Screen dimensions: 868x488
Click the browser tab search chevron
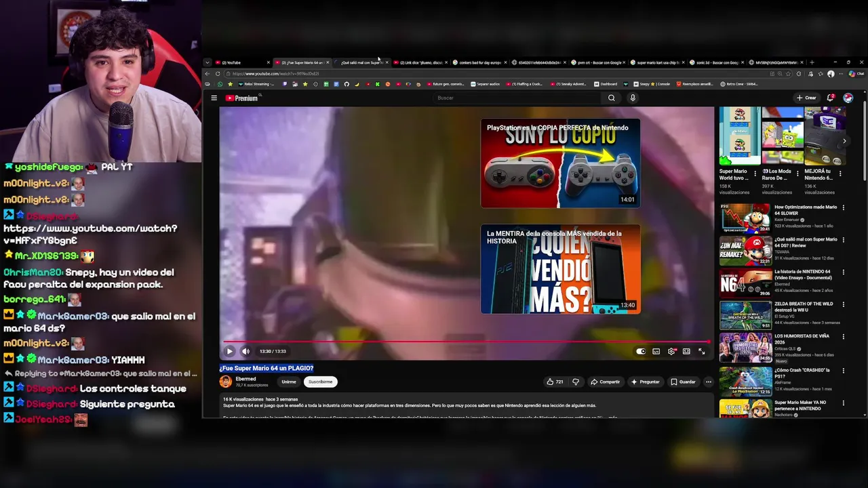pos(208,62)
